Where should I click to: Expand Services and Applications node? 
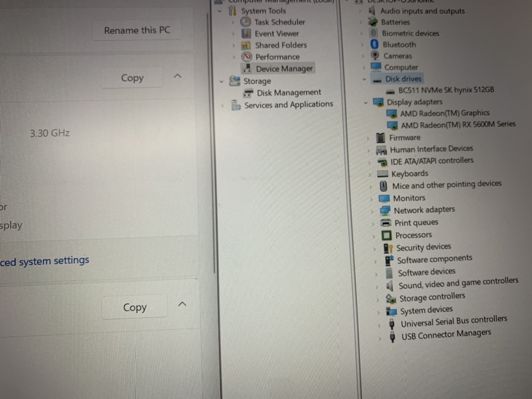click(x=223, y=106)
